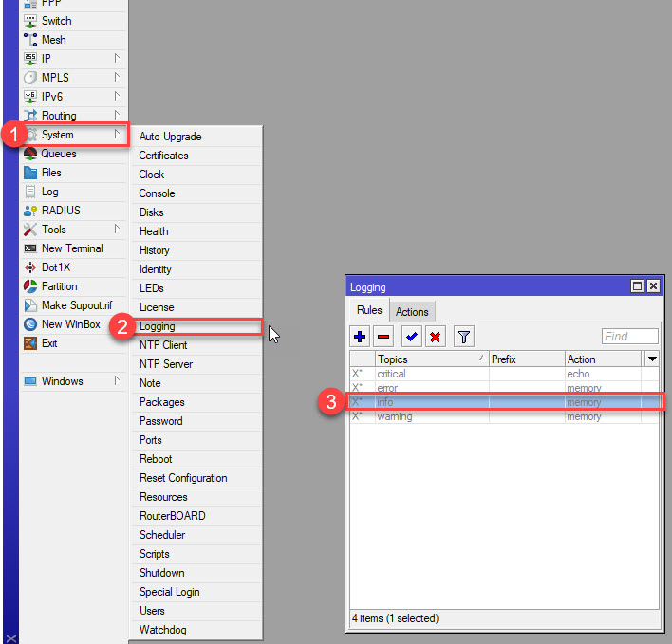Click the IPv6 menu icon

[x=30, y=97]
